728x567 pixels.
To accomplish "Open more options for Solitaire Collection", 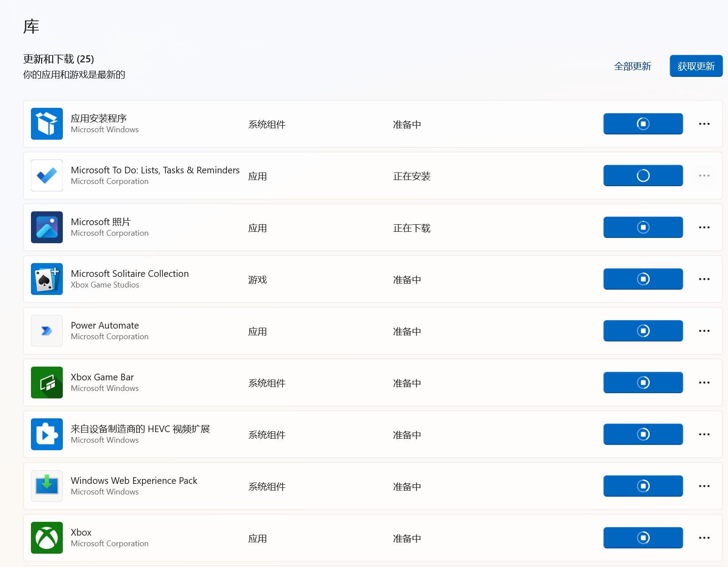I will (x=704, y=279).
